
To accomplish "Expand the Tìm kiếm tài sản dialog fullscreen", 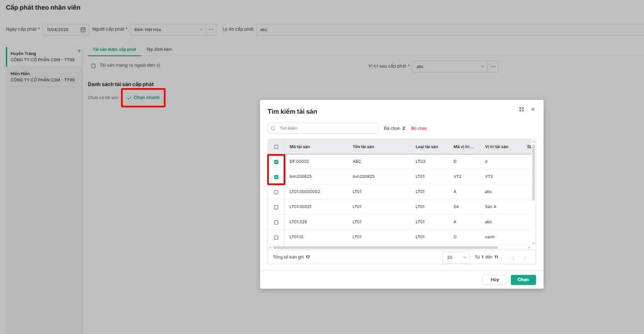I will click(x=521, y=110).
